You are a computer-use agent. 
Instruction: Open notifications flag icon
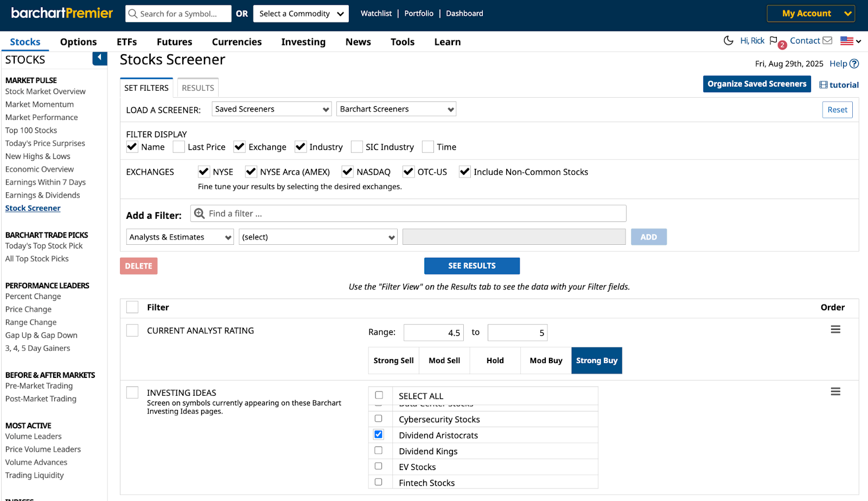774,41
